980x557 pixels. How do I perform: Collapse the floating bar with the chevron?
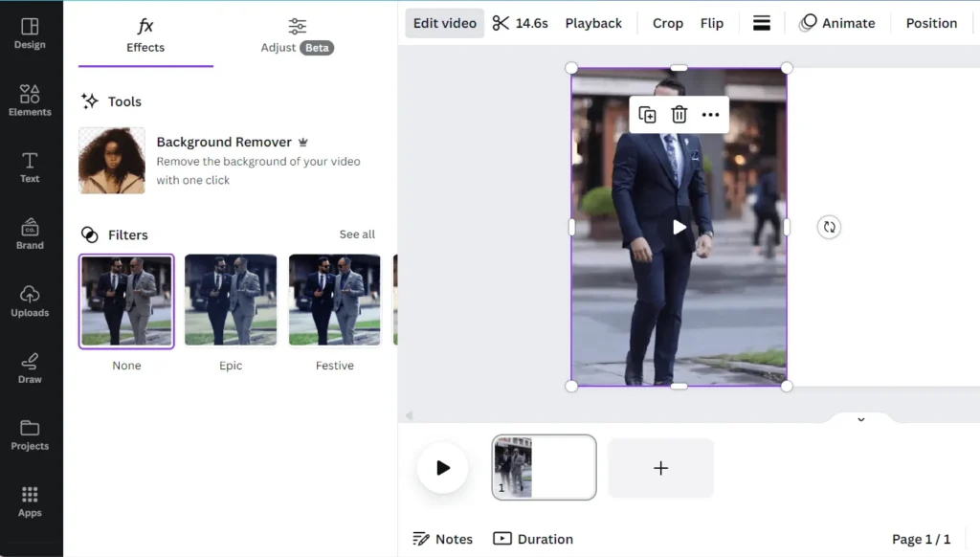(x=859, y=419)
